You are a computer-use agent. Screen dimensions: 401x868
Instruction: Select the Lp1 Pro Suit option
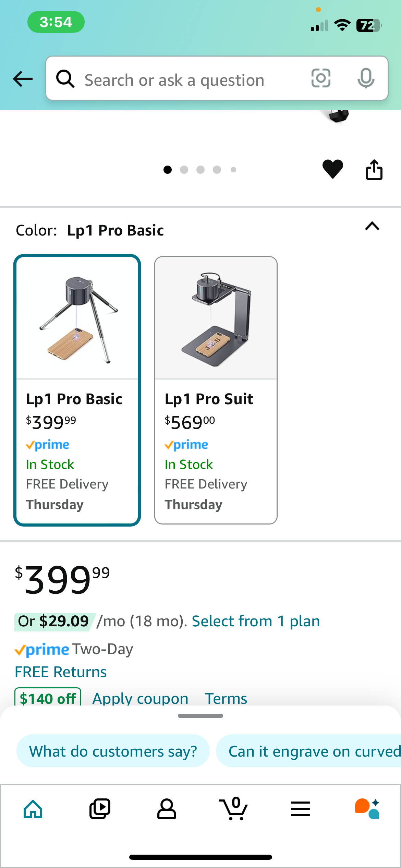216,390
